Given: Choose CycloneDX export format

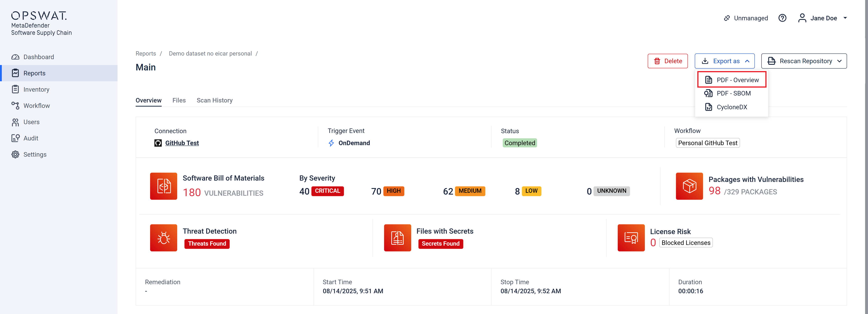Looking at the screenshot, I should 731,107.
